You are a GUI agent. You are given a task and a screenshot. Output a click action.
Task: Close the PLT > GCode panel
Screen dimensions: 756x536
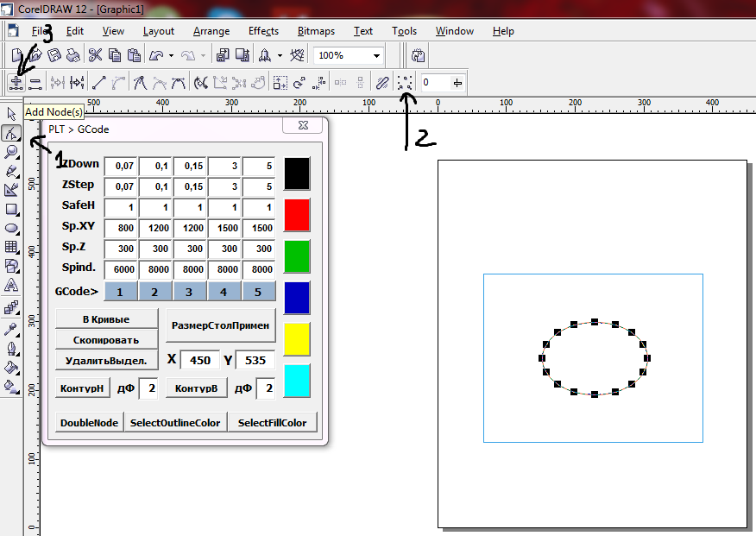(x=303, y=125)
